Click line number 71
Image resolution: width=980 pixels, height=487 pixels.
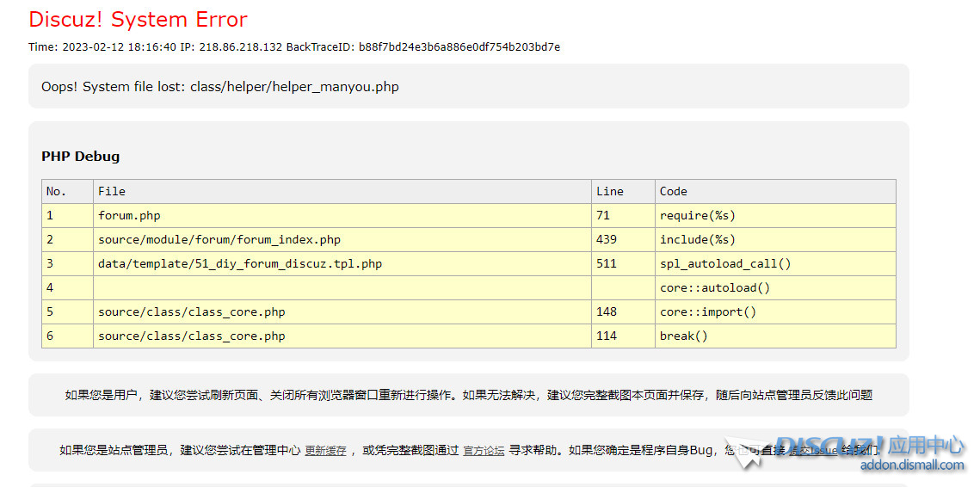pos(623,216)
